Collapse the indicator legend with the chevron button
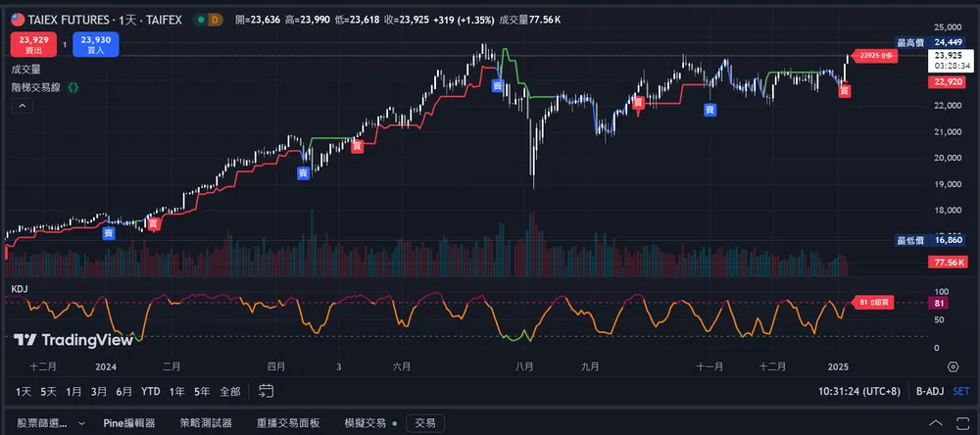Image resolution: width=980 pixels, height=435 pixels. [22, 107]
